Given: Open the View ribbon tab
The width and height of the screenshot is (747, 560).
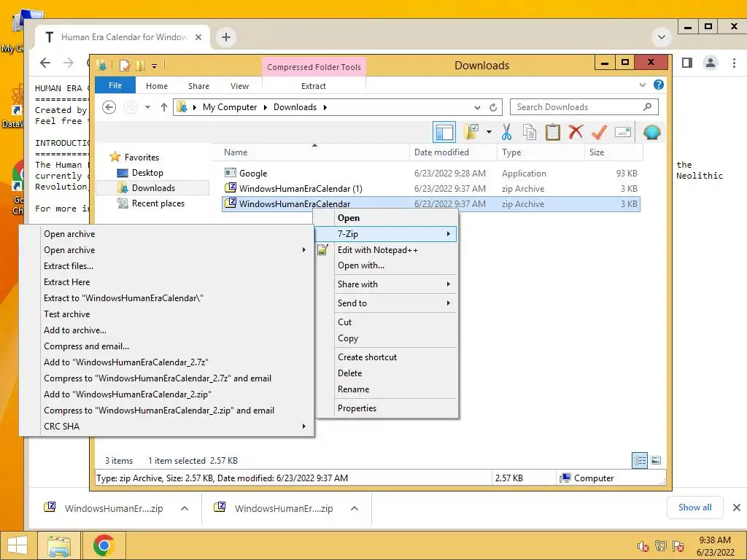Looking at the screenshot, I should click(x=239, y=86).
